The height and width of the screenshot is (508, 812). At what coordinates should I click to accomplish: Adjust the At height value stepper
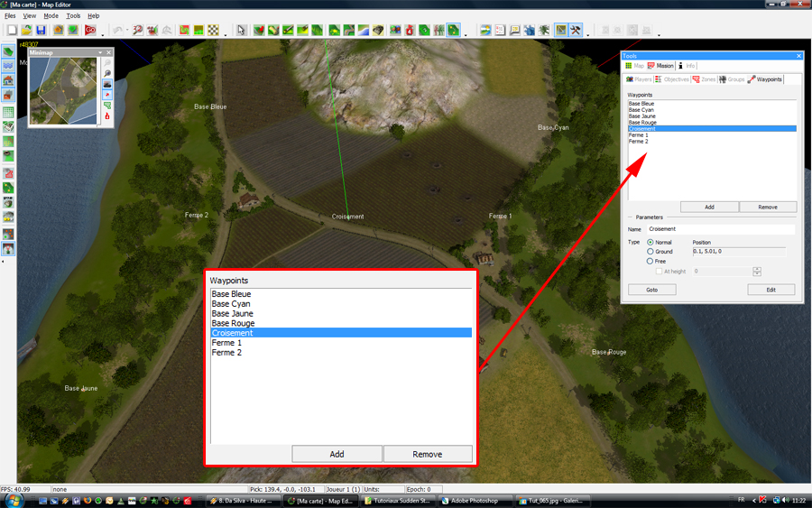click(x=757, y=272)
